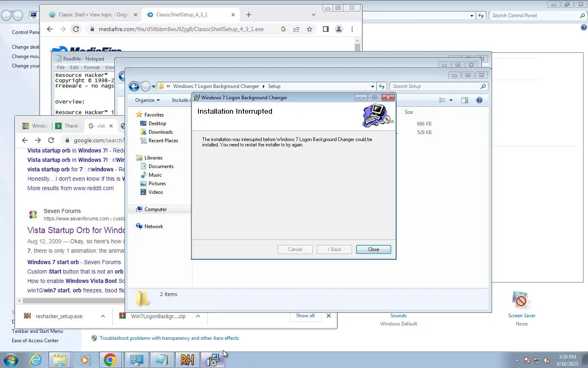Switch to Chrome from taskbar
Image resolution: width=588 pixels, height=368 pixels.
(110, 360)
